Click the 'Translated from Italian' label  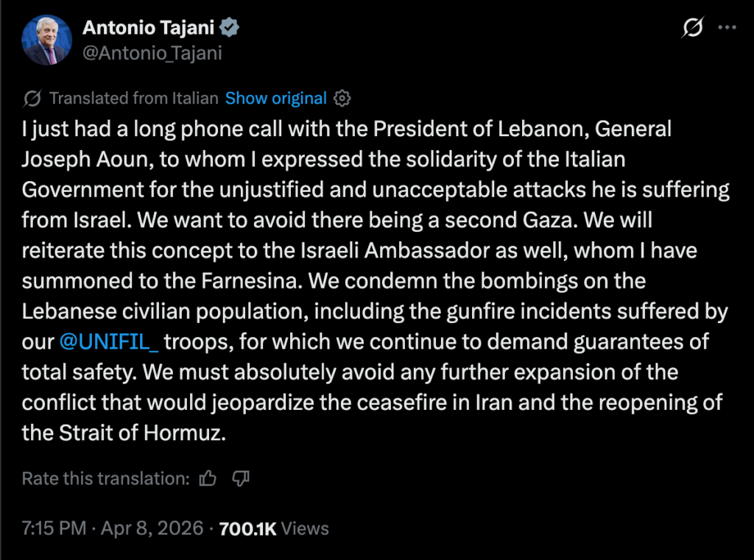pyautogui.click(x=133, y=99)
